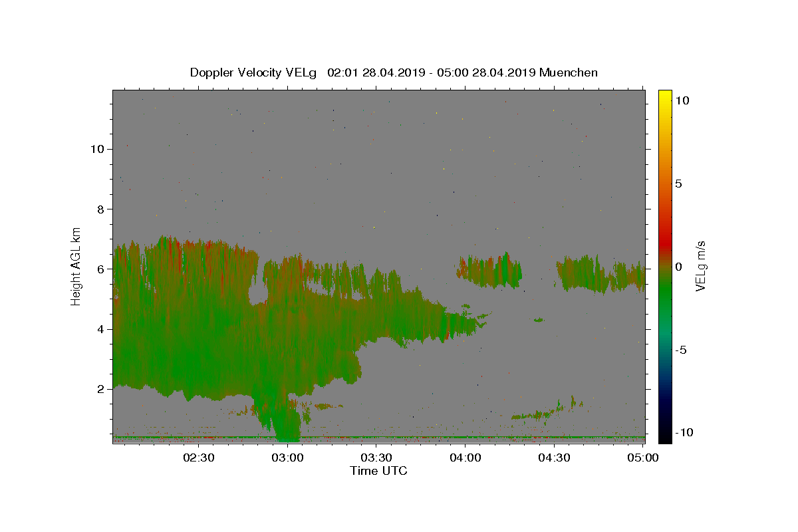Click the 05:00 time tick label
The width and height of the screenshot is (798, 532).
[642, 458]
